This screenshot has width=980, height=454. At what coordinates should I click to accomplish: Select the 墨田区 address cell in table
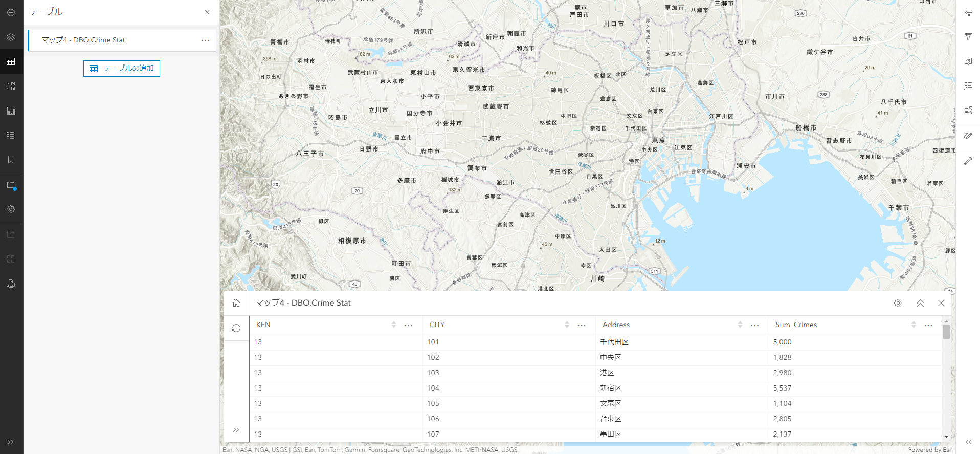(x=682, y=434)
